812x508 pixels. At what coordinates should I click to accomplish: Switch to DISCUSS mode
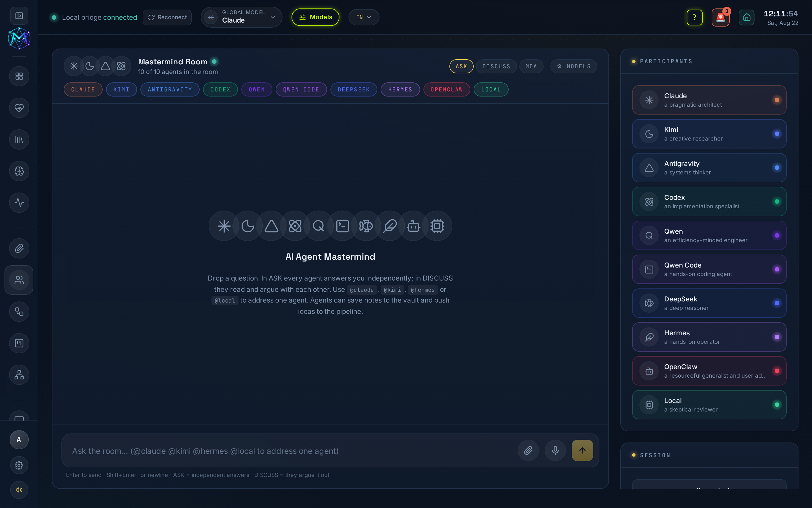[x=496, y=66]
